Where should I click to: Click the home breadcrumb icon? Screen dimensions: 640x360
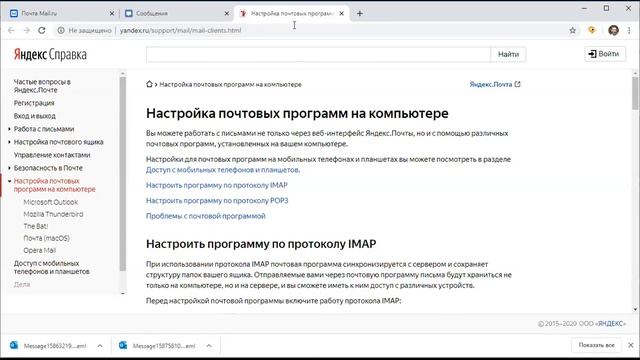149,84
